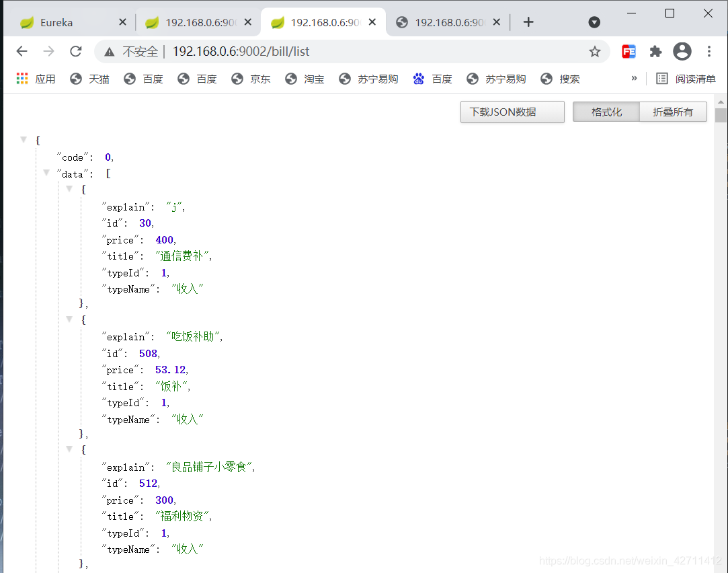Toggle the 格式化 button
Image resolution: width=728 pixels, height=573 pixels.
pyautogui.click(x=606, y=112)
